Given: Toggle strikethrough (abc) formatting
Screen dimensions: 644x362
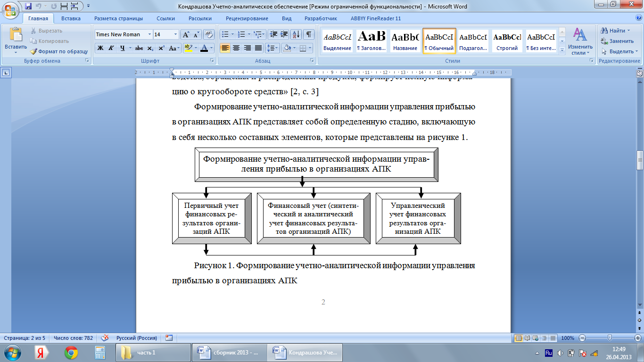Looking at the screenshot, I should 139,48.
